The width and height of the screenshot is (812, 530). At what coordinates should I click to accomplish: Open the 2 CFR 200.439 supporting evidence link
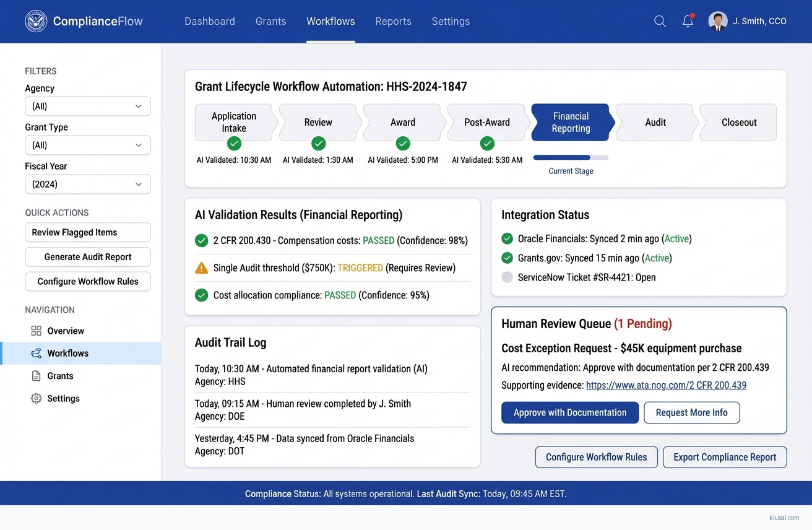(666, 385)
